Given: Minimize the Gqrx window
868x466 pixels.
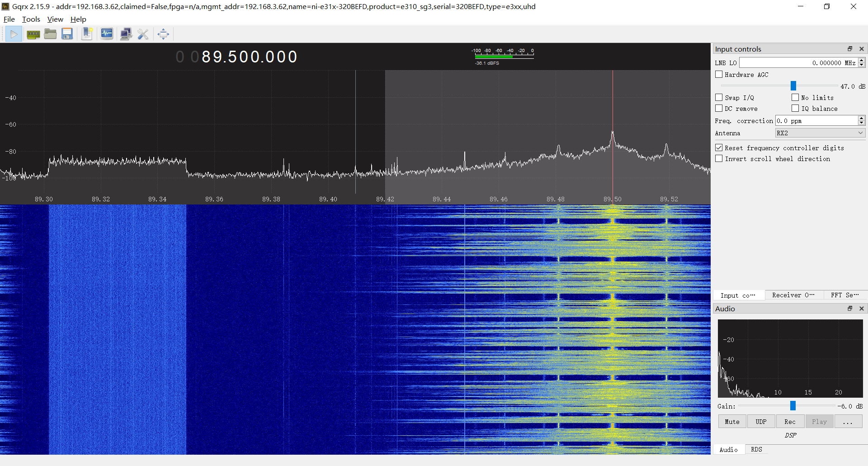Looking at the screenshot, I should click(x=801, y=6).
